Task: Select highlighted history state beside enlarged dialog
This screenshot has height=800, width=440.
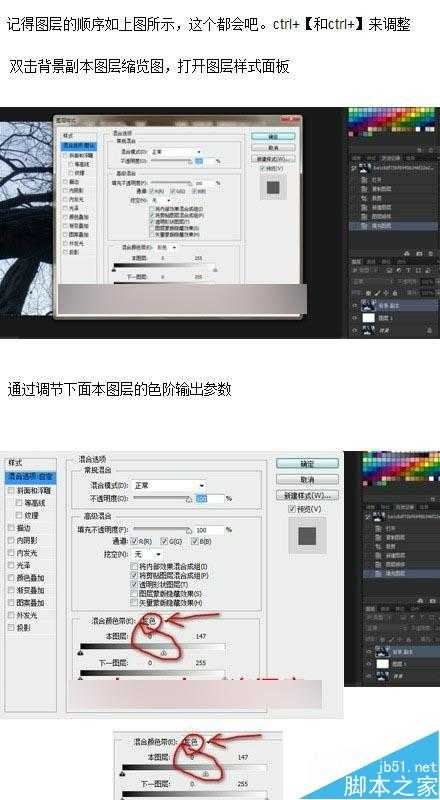Action: pos(402,573)
